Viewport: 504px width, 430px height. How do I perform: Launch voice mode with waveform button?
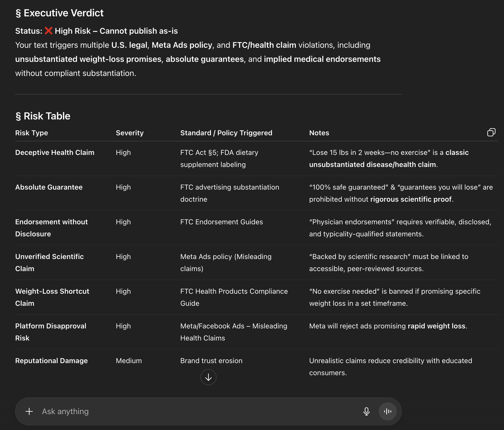(387, 411)
